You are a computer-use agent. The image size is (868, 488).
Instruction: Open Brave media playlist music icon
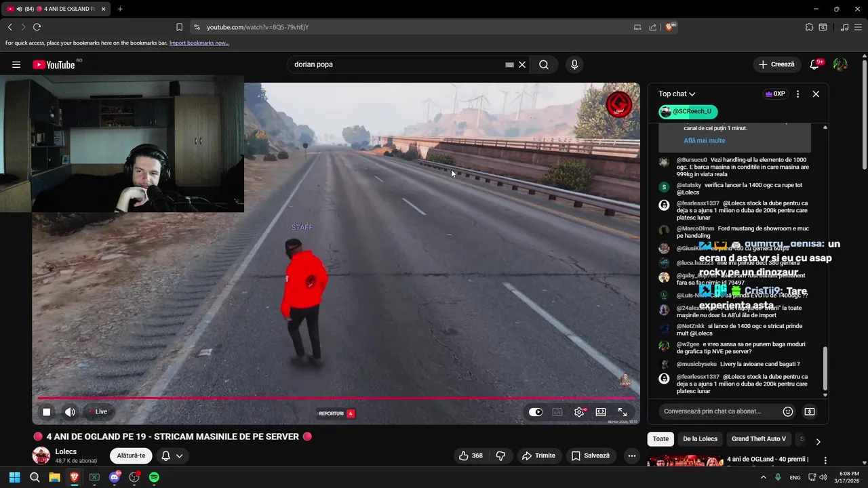[x=844, y=27]
